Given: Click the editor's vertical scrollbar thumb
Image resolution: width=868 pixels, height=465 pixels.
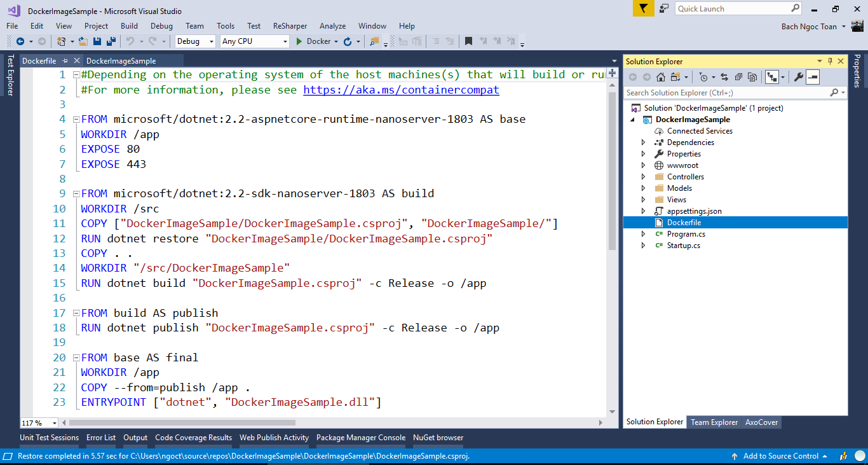Looking at the screenshot, I should 612,172.
